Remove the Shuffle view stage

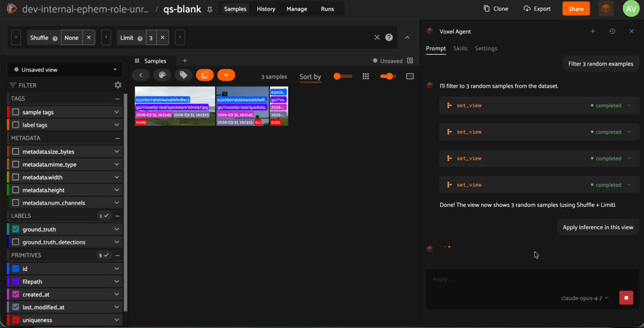tap(89, 38)
